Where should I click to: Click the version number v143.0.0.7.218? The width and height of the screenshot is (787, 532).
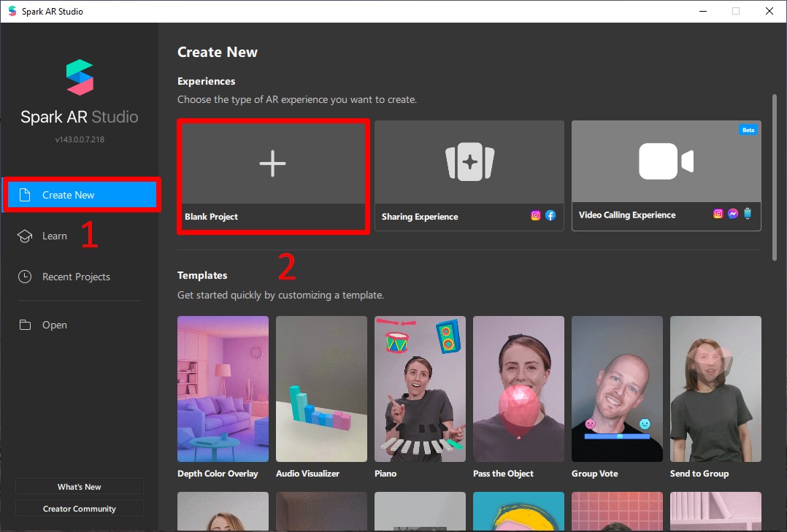pos(80,139)
